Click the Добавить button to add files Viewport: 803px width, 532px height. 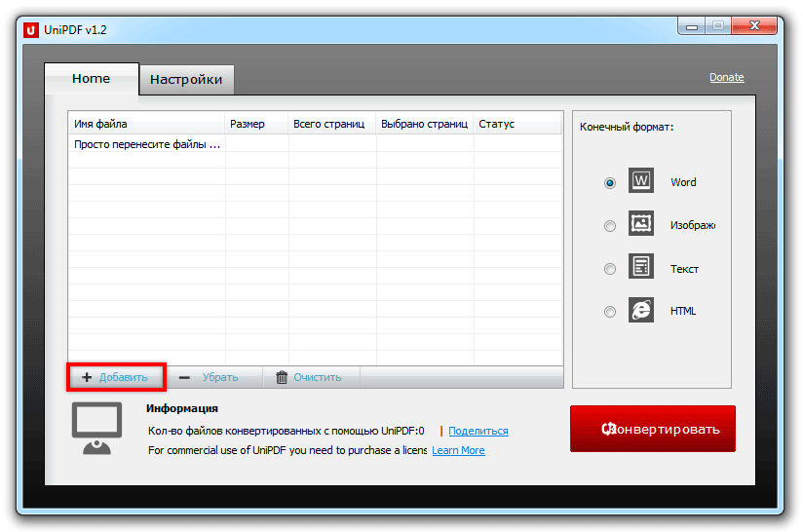pyautogui.click(x=116, y=377)
